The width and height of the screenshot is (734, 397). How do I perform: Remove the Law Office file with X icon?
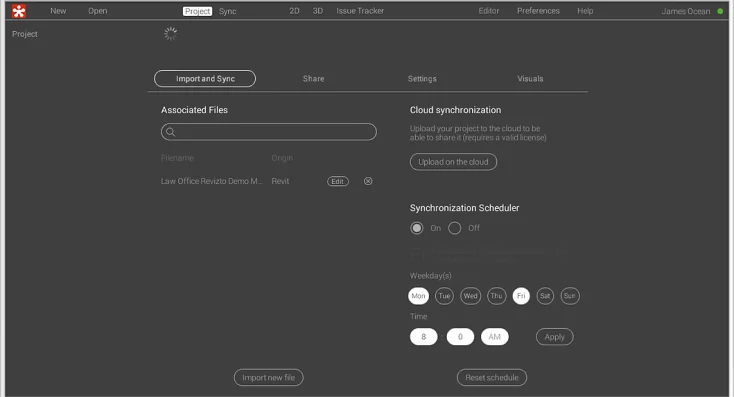point(368,181)
